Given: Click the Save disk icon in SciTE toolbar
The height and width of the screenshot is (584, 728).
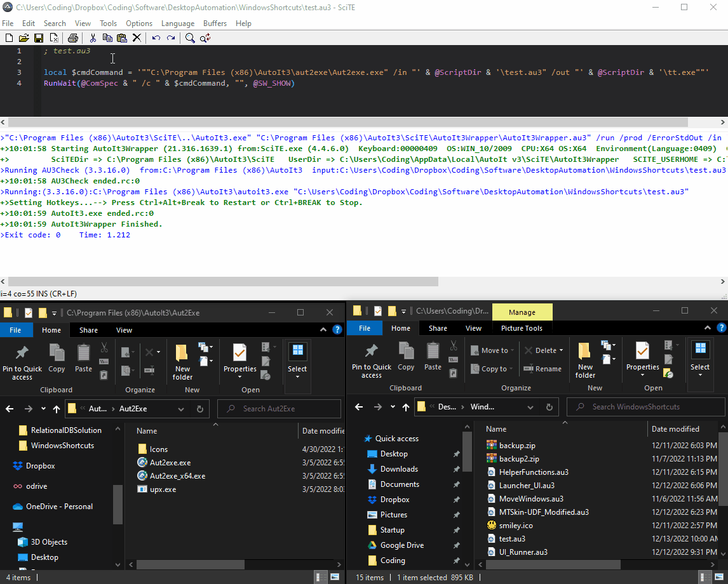Looking at the screenshot, I should (x=39, y=38).
